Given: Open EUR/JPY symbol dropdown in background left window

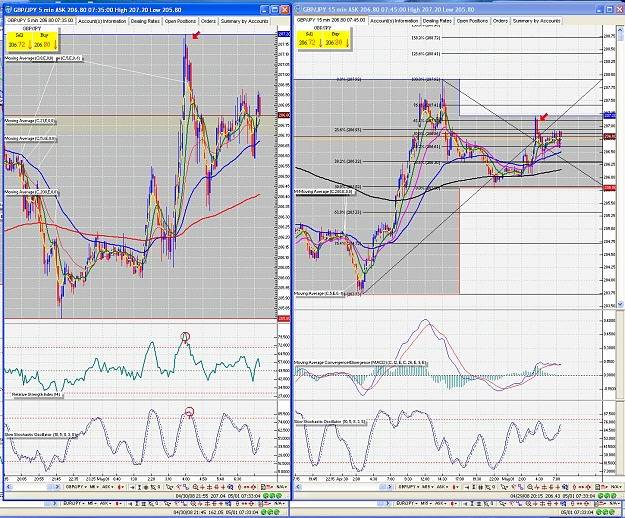Looking at the screenshot, I should [x=74, y=504].
